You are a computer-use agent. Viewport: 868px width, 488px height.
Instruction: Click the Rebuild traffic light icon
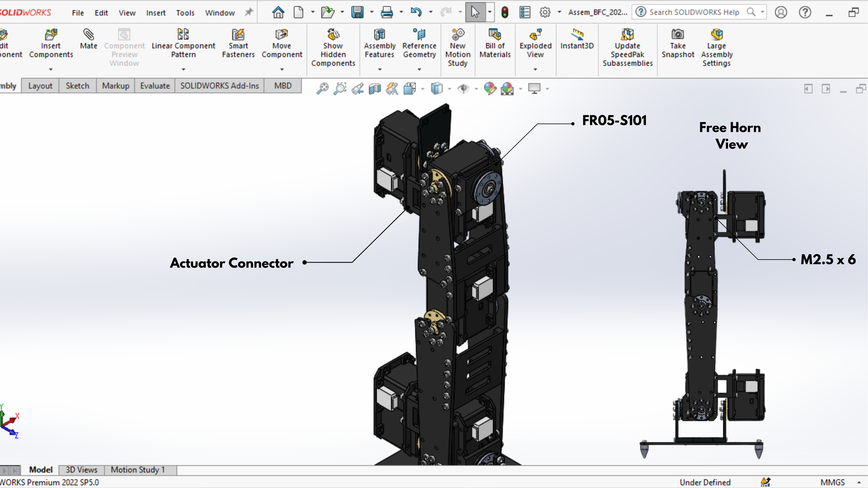click(504, 12)
